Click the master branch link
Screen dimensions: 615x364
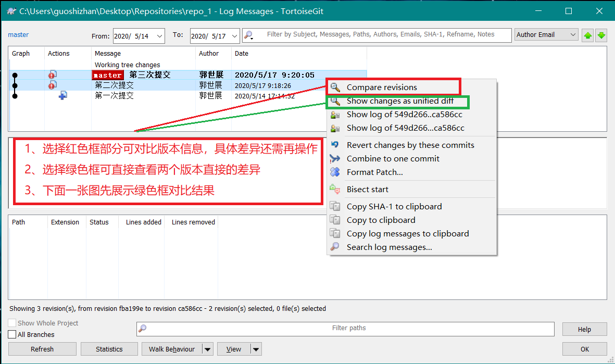18,35
